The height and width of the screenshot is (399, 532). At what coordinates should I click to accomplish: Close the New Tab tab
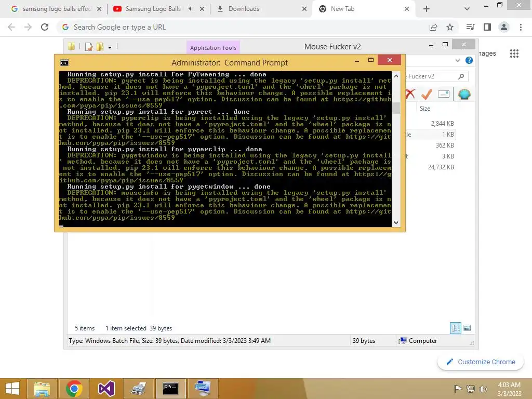pos(407,9)
